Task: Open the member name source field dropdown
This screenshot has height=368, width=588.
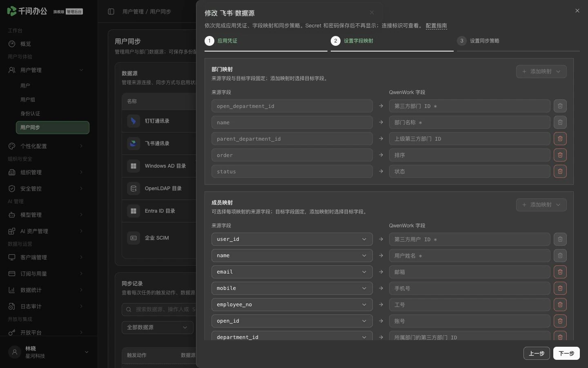Action: coord(292,256)
